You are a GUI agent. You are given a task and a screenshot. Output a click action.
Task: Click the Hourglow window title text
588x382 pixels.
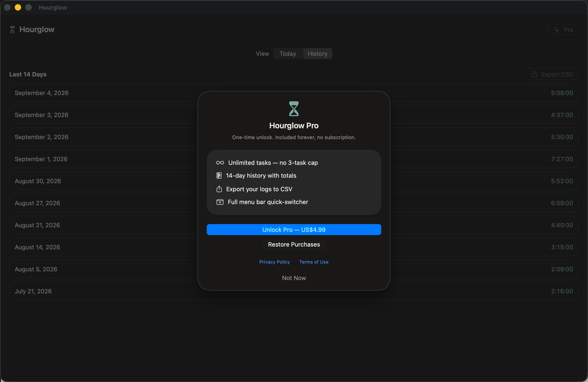(53, 7)
